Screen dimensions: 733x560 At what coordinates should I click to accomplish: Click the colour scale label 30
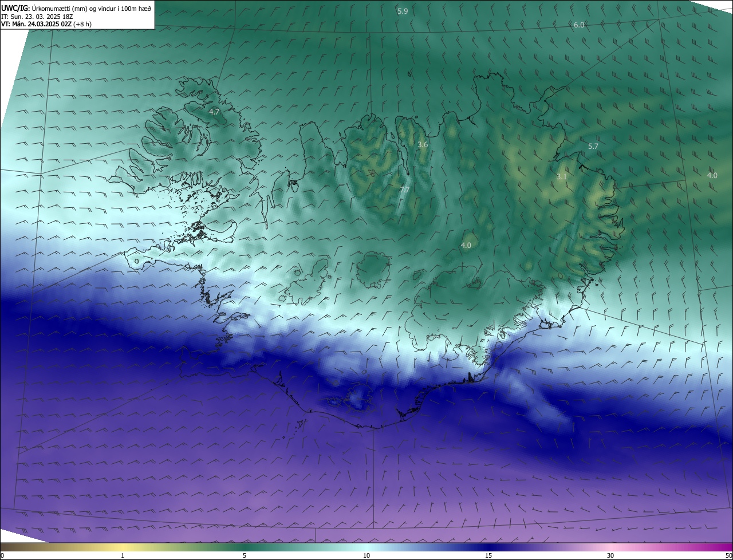[x=610, y=555]
